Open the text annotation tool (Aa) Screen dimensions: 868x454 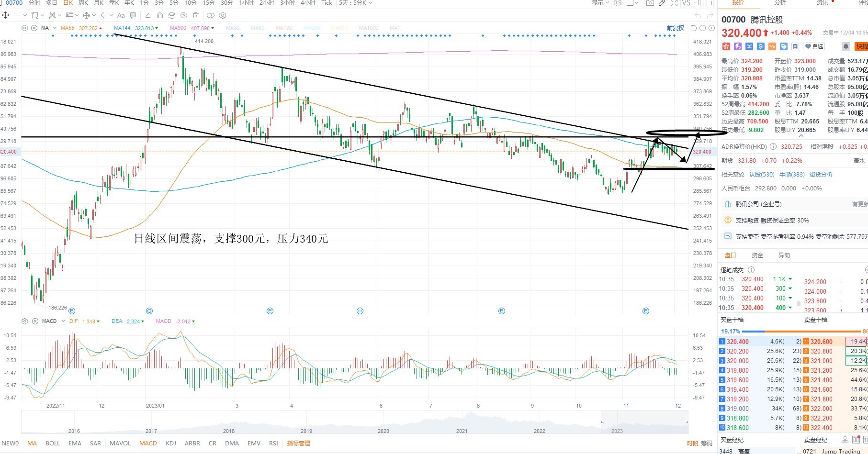pos(121,15)
